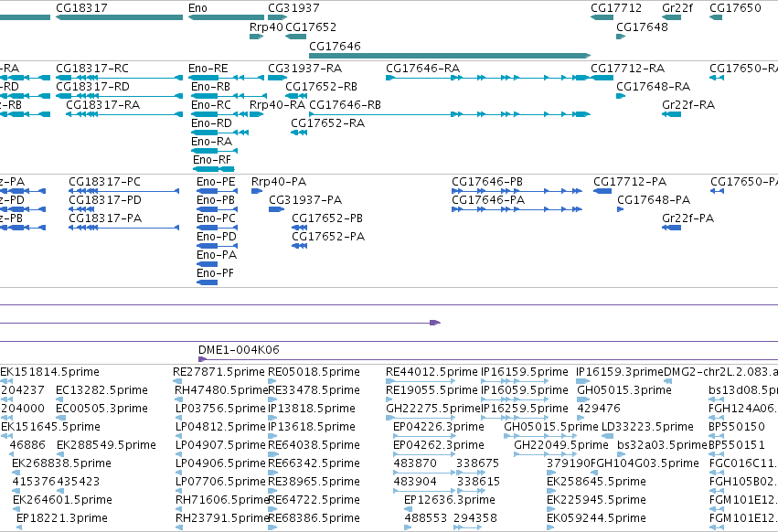Select EST RE44012.5prime
The image size is (778, 532).
click(432, 372)
